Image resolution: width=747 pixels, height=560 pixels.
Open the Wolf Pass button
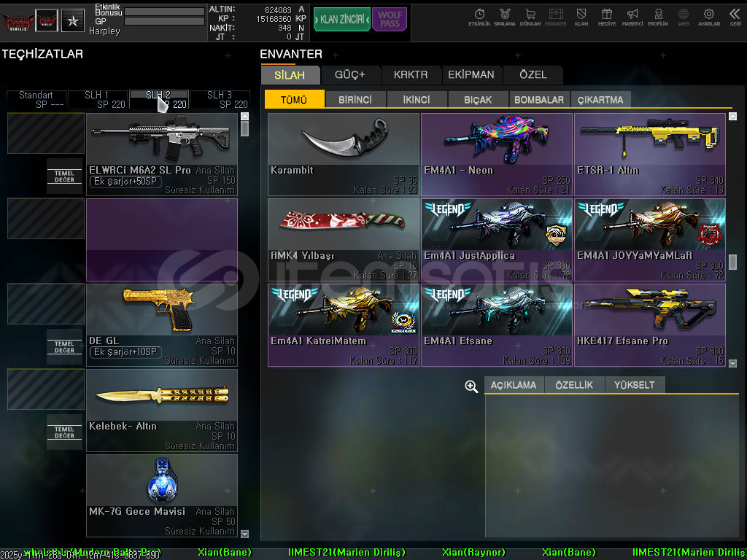pos(390,20)
